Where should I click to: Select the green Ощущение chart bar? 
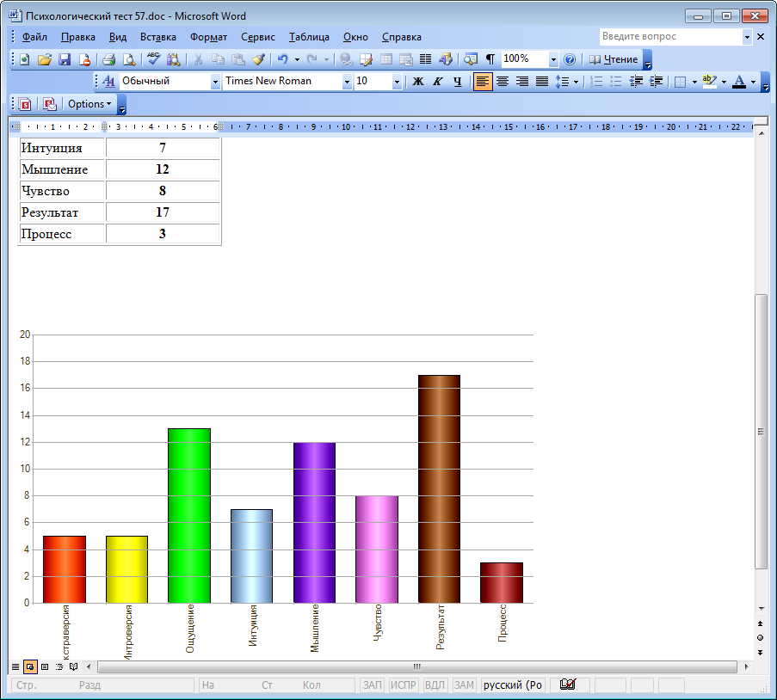click(189, 516)
